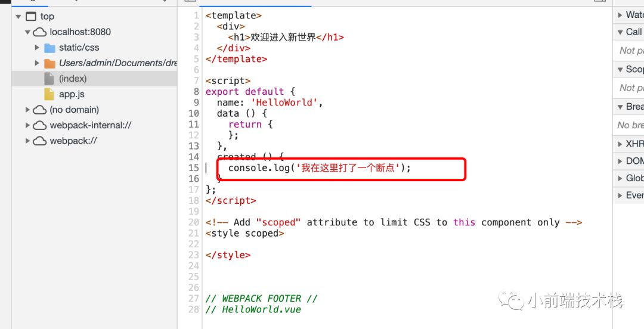Screen dimensions: 644x329
Task: Select the static/css folder label
Action: click(79, 48)
